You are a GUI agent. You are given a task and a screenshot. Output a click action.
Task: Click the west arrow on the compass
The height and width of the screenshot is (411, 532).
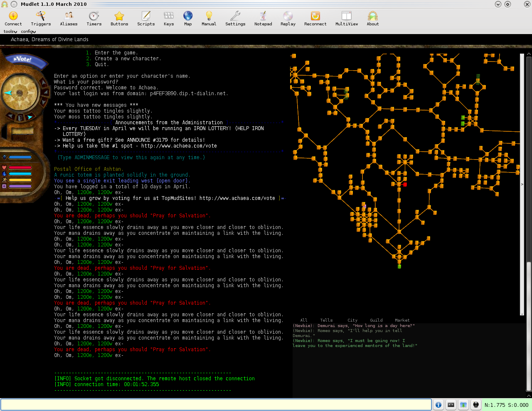tap(7, 93)
